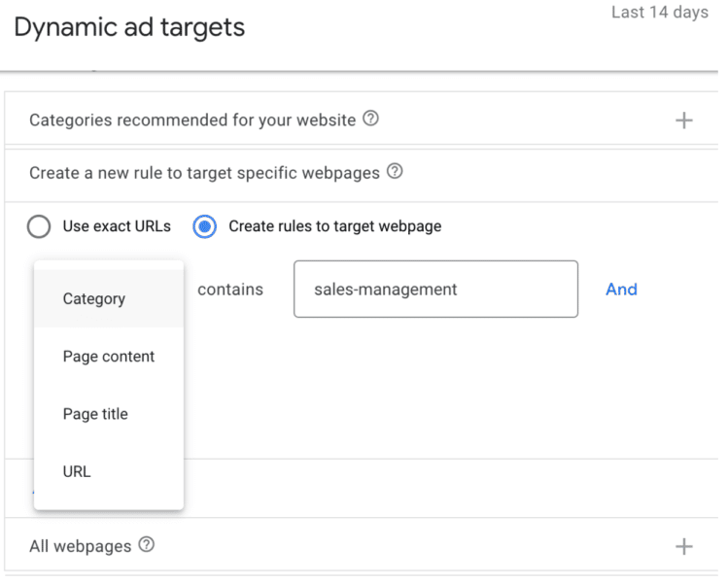Open the Last 14 days date range
This screenshot has height=583, width=728.
click(x=659, y=13)
